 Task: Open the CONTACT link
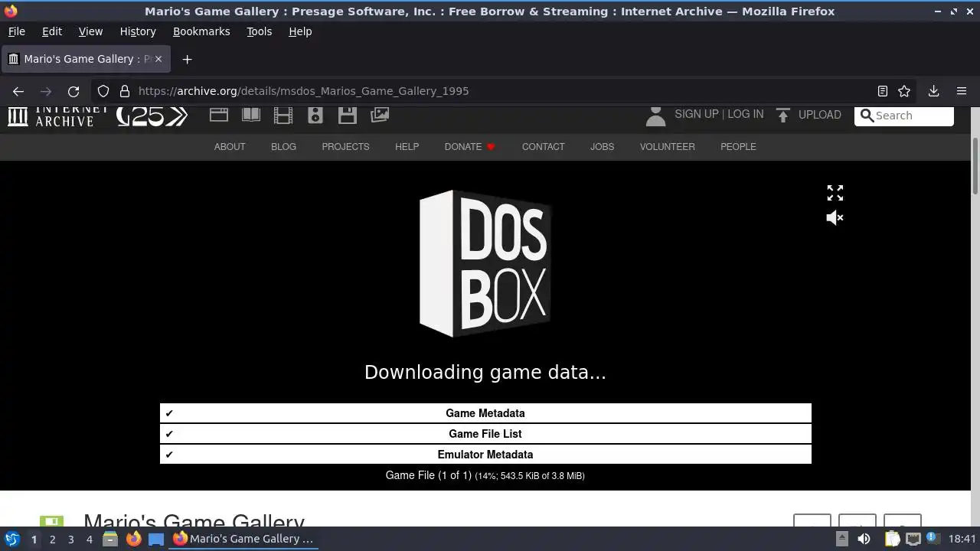pos(543,147)
